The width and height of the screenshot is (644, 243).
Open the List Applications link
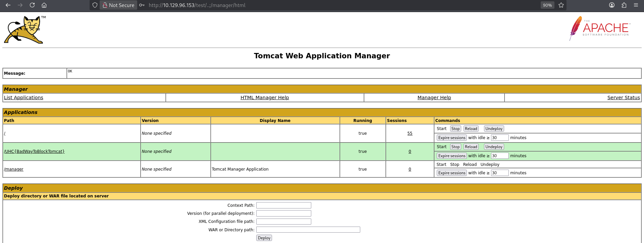[x=23, y=98]
